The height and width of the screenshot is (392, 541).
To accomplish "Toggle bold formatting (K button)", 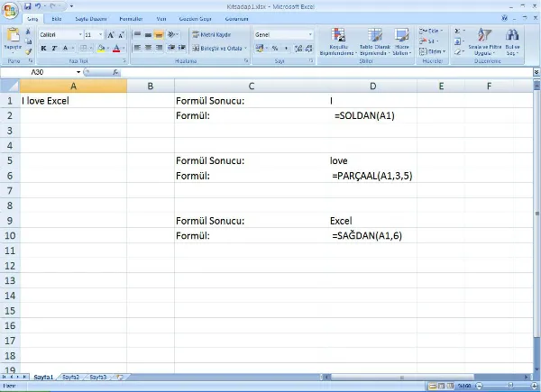I will [x=42, y=49].
